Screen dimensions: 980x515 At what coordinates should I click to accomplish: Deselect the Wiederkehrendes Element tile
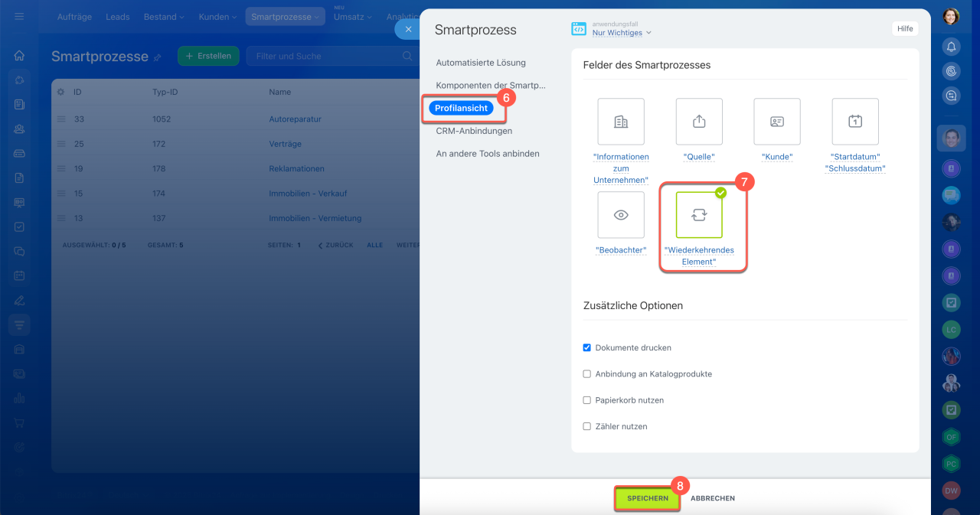coord(699,215)
